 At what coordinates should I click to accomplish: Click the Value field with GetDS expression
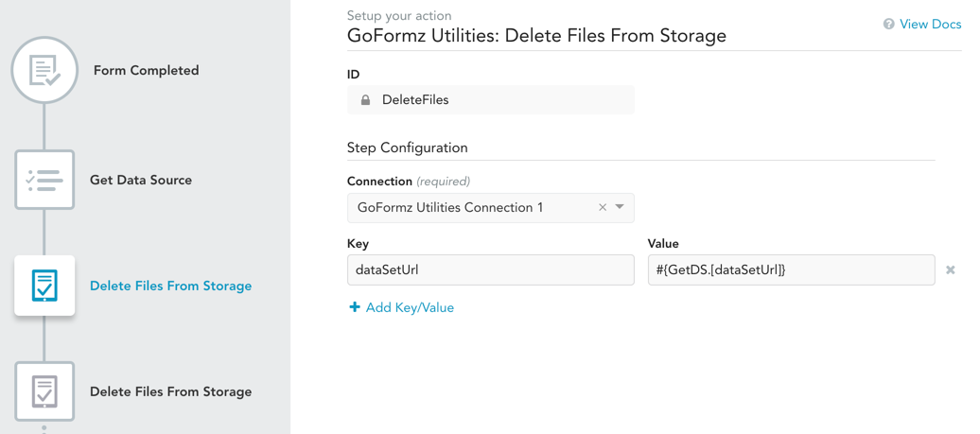point(791,270)
